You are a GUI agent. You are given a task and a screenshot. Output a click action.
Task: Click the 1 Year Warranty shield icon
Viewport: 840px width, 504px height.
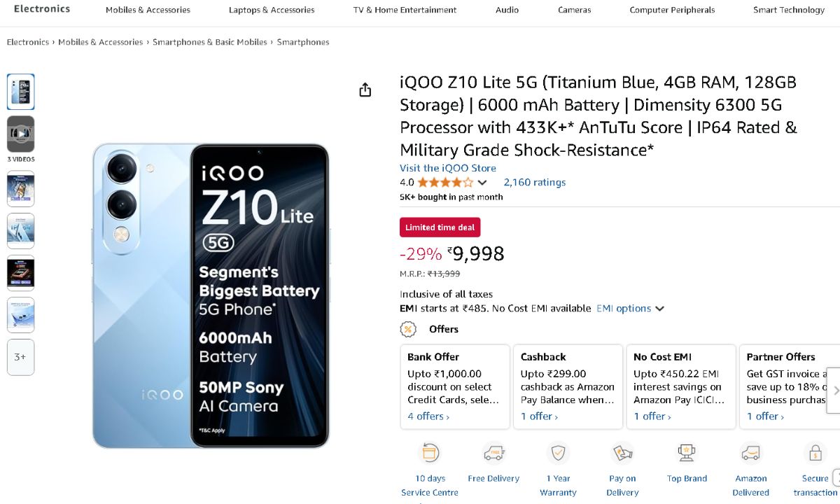pos(558,453)
